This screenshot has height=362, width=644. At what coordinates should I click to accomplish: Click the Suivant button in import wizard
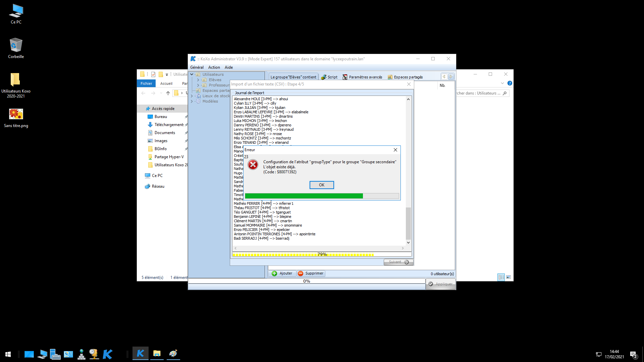click(x=398, y=262)
